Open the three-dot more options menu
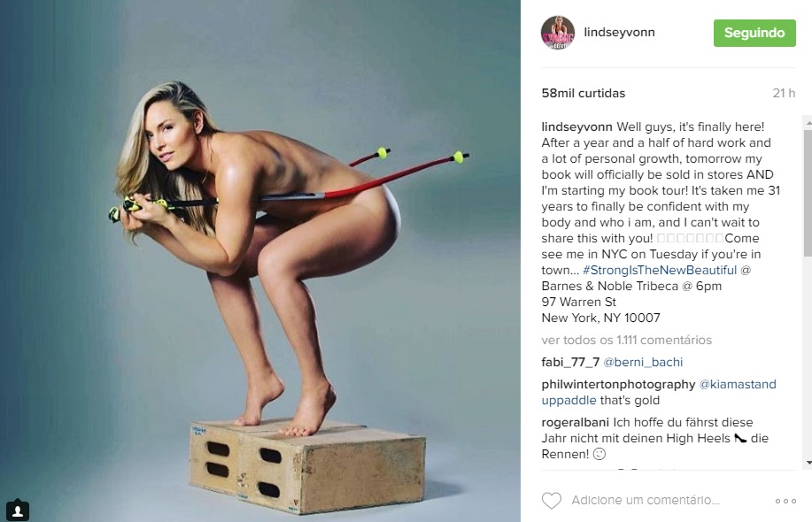Viewport: 812px width, 522px height. click(x=785, y=501)
